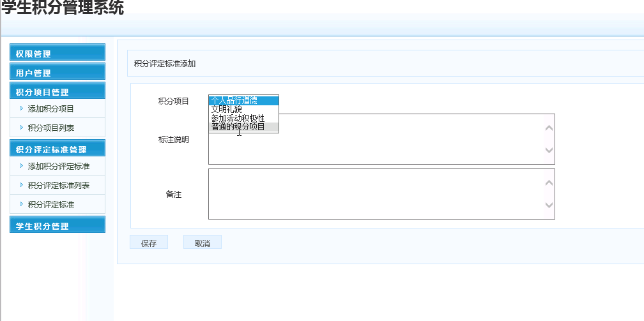The width and height of the screenshot is (644, 321).
Task: View the 积分评定标准列表 page
Action: coord(59,186)
